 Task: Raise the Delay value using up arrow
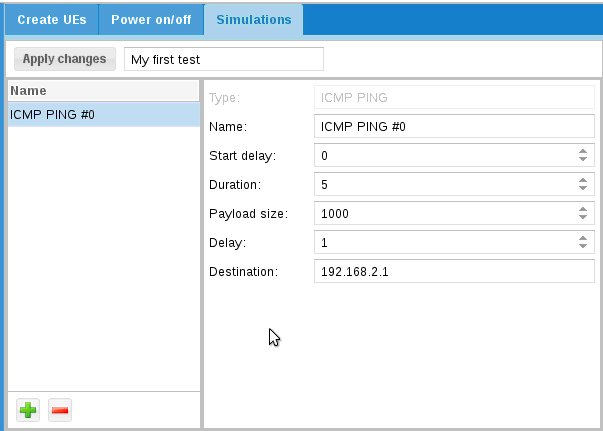tap(583, 239)
